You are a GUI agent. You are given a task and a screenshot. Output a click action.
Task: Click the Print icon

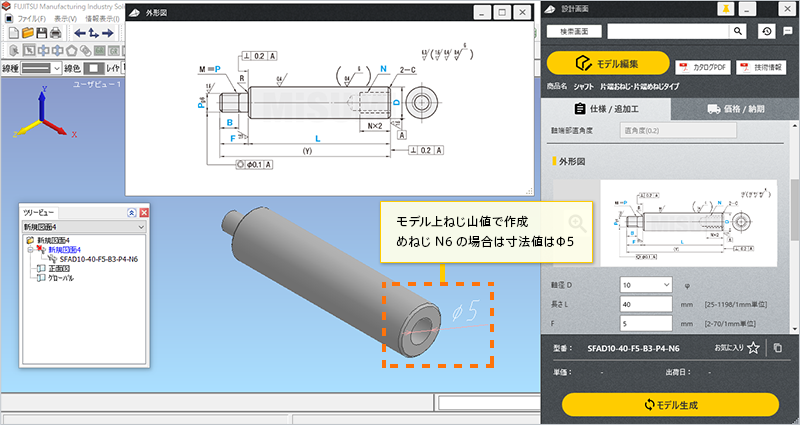pos(57,33)
